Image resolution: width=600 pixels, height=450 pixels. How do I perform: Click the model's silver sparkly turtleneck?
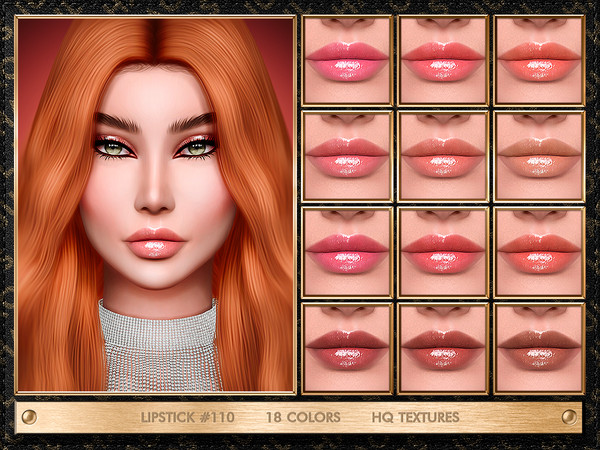[x=160, y=350]
